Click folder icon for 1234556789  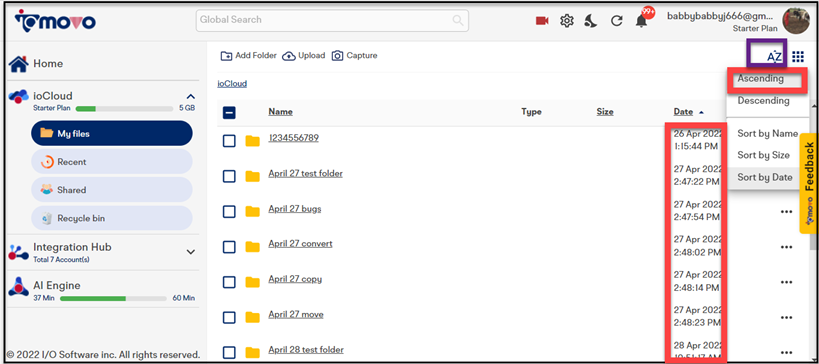pos(253,141)
